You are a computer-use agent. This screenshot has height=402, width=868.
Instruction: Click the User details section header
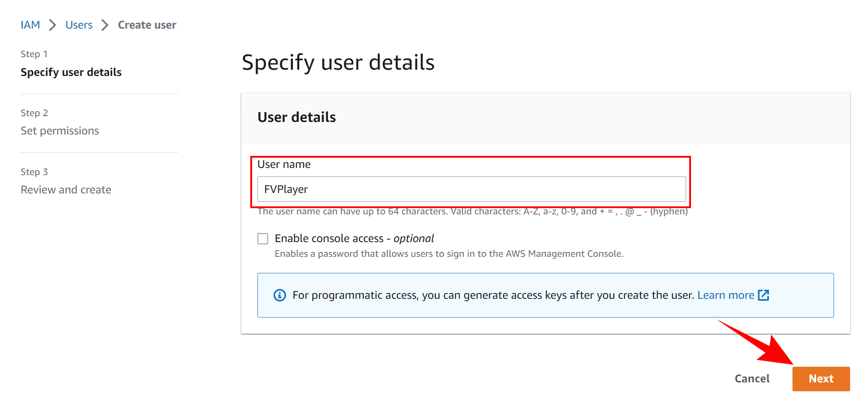[x=297, y=117]
